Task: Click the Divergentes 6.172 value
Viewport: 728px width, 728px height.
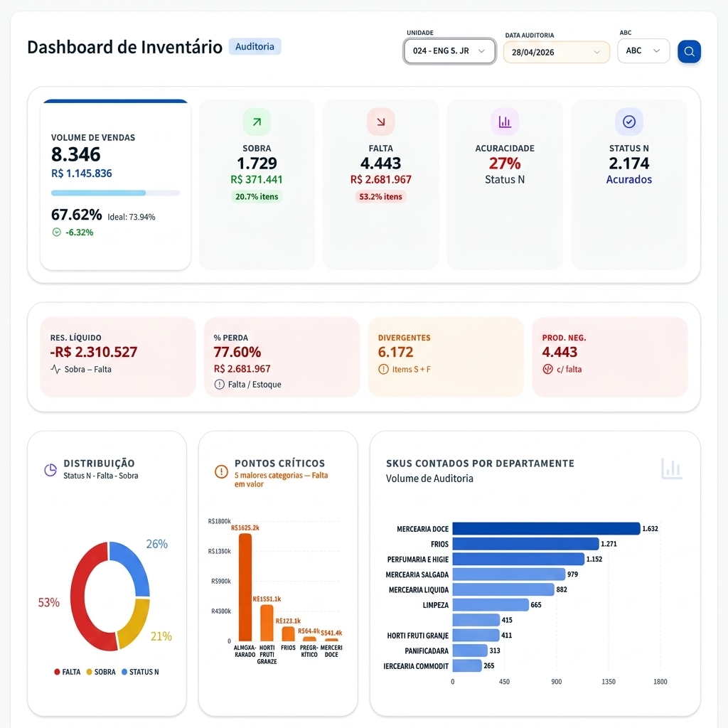Action: point(395,352)
